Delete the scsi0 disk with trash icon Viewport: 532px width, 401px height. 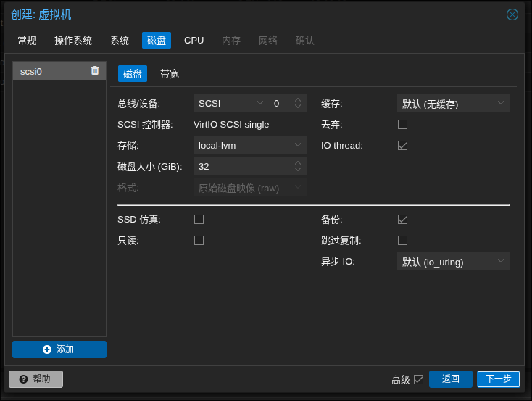(95, 70)
